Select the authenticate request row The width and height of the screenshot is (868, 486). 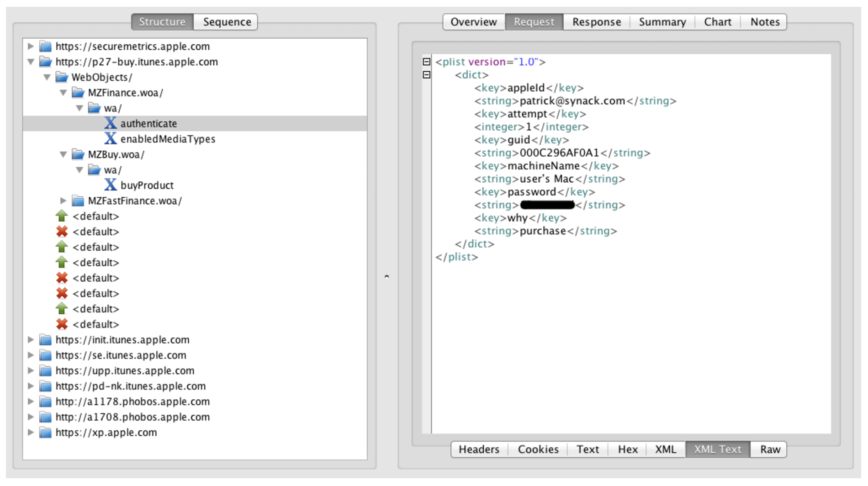[x=195, y=123]
